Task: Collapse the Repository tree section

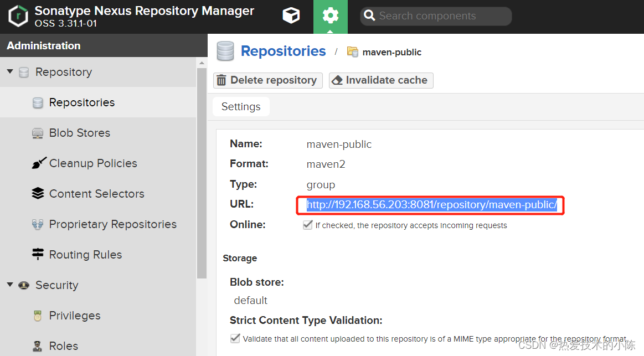Action: point(10,72)
